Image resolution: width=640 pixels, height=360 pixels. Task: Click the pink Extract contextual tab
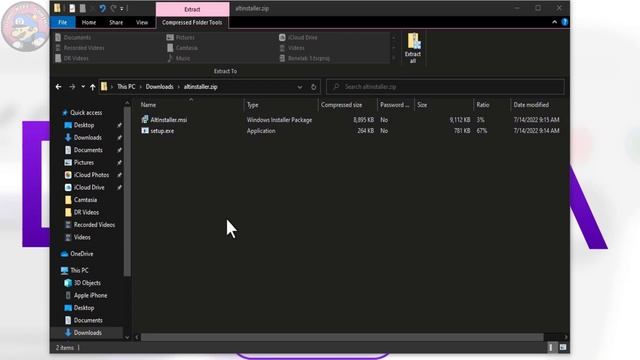pyautogui.click(x=192, y=9)
